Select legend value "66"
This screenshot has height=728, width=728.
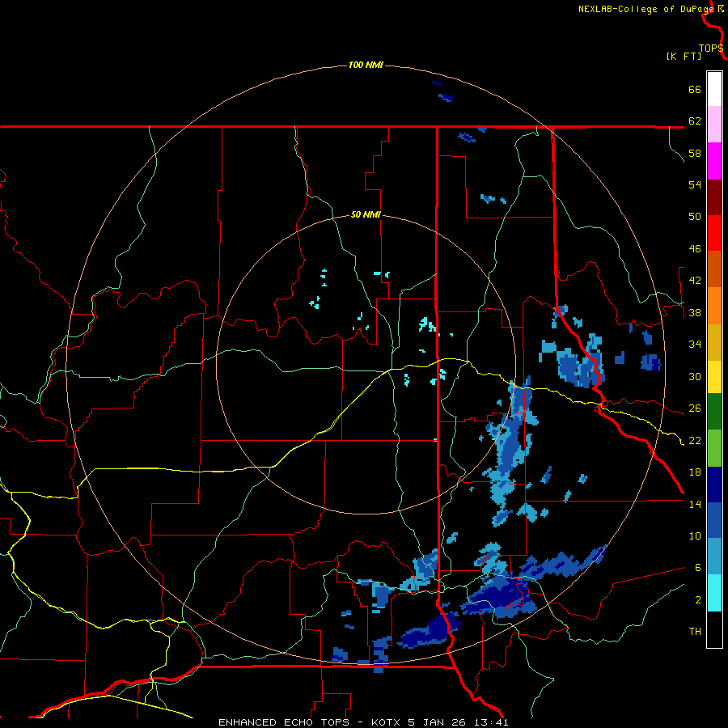pos(695,89)
